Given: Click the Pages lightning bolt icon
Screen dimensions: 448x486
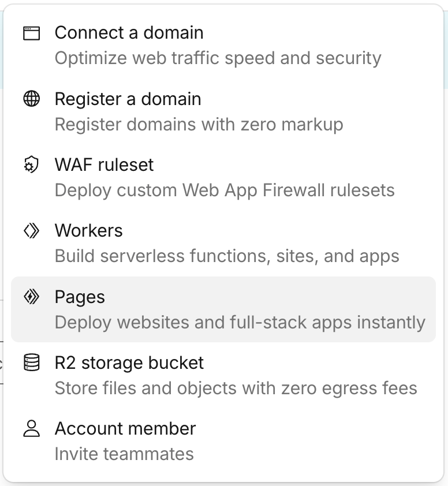Looking at the screenshot, I should pyautogui.click(x=31, y=297).
